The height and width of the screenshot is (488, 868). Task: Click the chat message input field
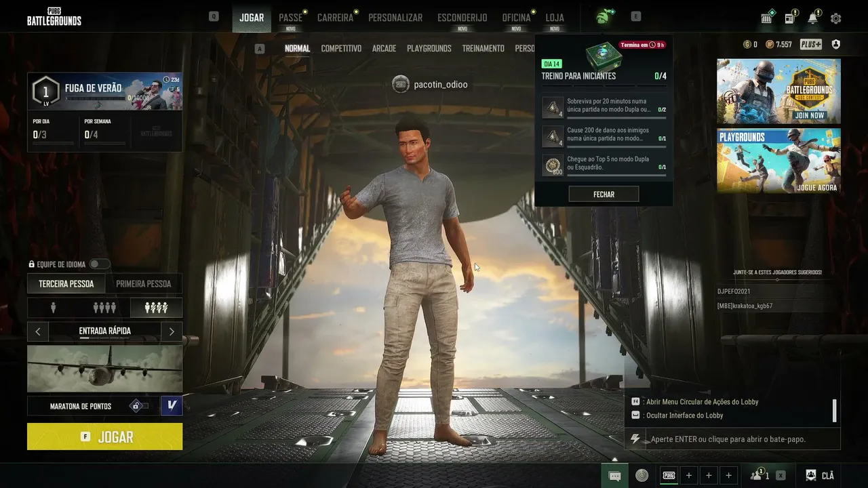743,439
